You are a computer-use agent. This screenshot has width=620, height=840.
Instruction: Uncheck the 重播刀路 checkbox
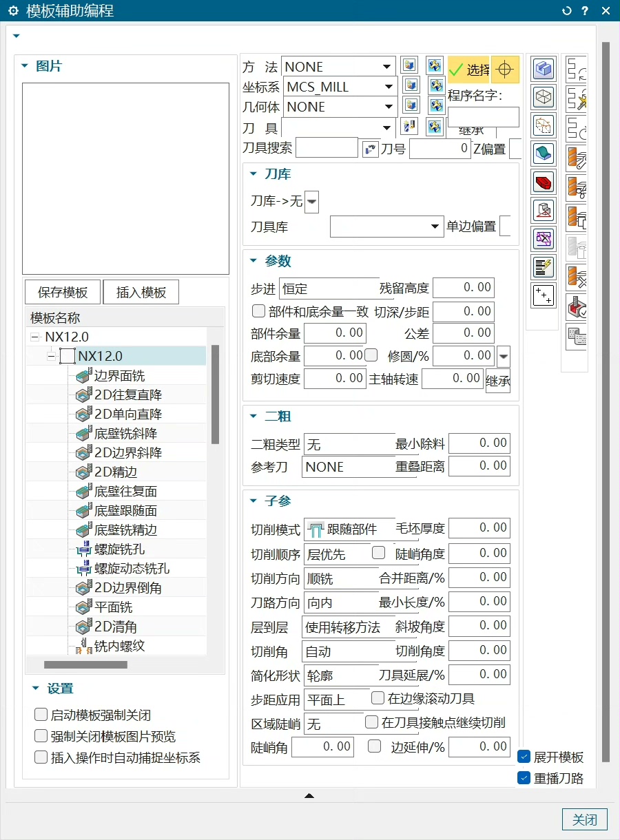coord(524,778)
